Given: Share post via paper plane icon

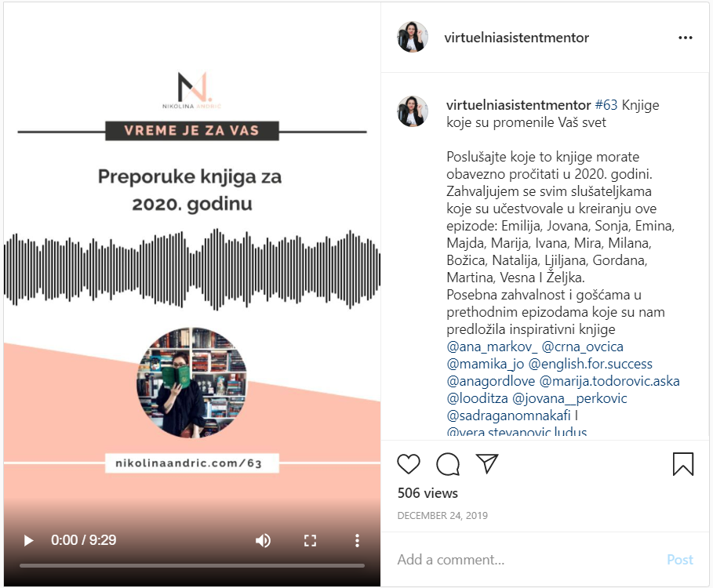Looking at the screenshot, I should [487, 463].
